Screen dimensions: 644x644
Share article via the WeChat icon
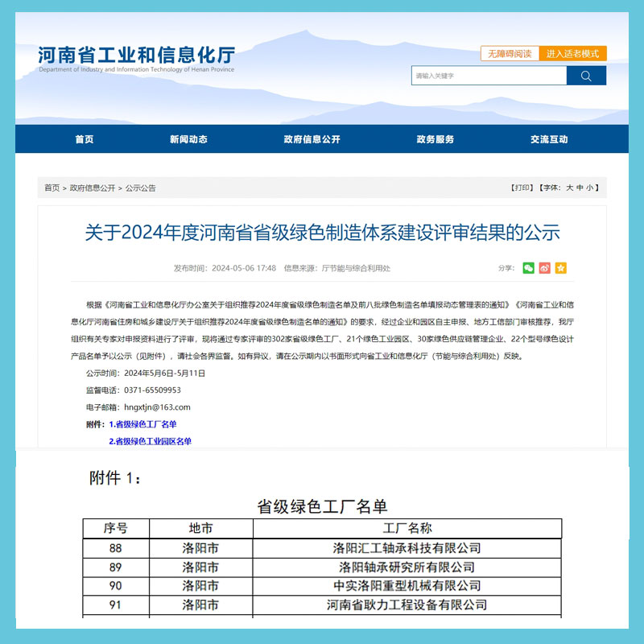click(529, 268)
